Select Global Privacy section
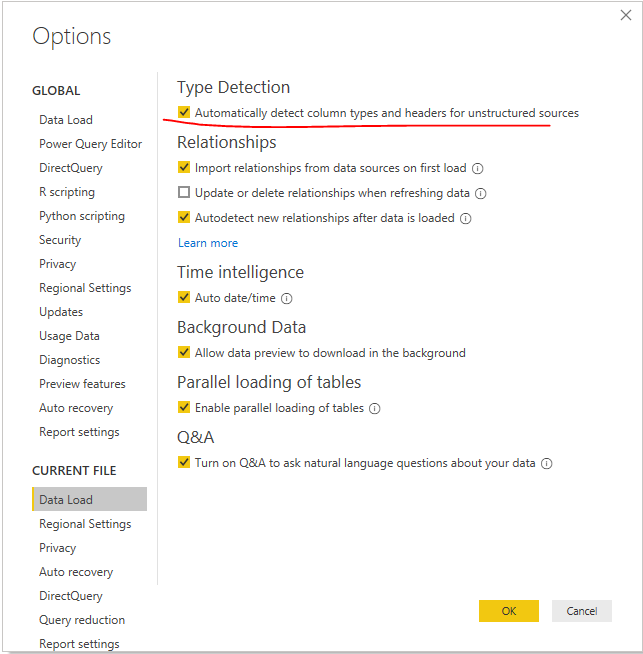This screenshot has width=643, height=654. tap(58, 264)
